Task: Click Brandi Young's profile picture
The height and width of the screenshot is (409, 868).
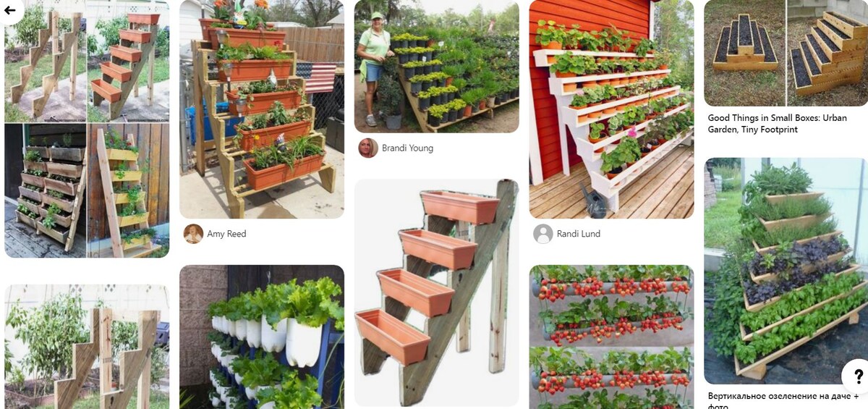Action: (368, 148)
